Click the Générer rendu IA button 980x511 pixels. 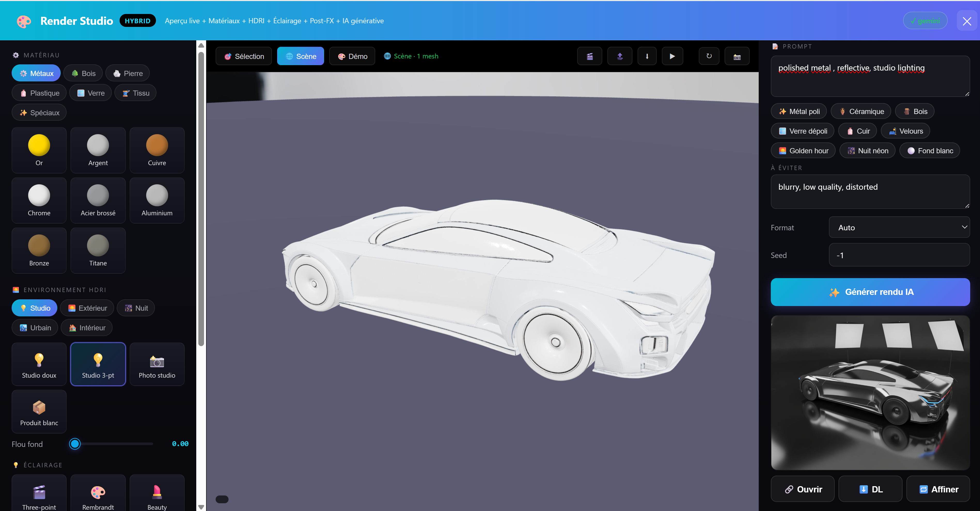tap(870, 292)
